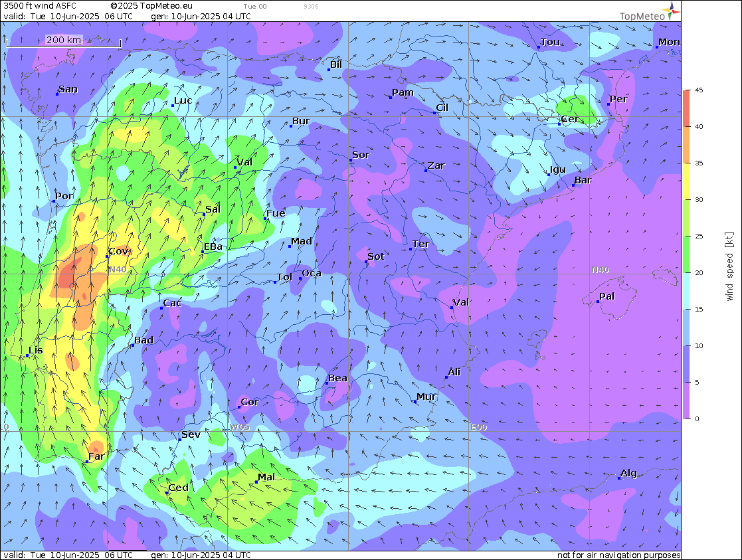Click the 'Zar' city label
Image resolution: width=742 pixels, height=560 pixels.
[436, 165]
